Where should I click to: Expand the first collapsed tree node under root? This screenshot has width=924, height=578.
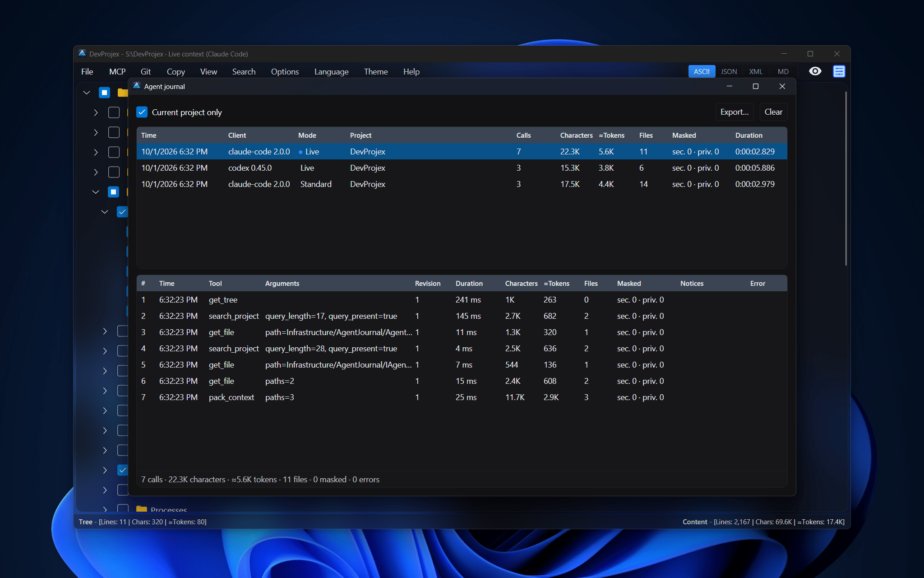(x=96, y=112)
